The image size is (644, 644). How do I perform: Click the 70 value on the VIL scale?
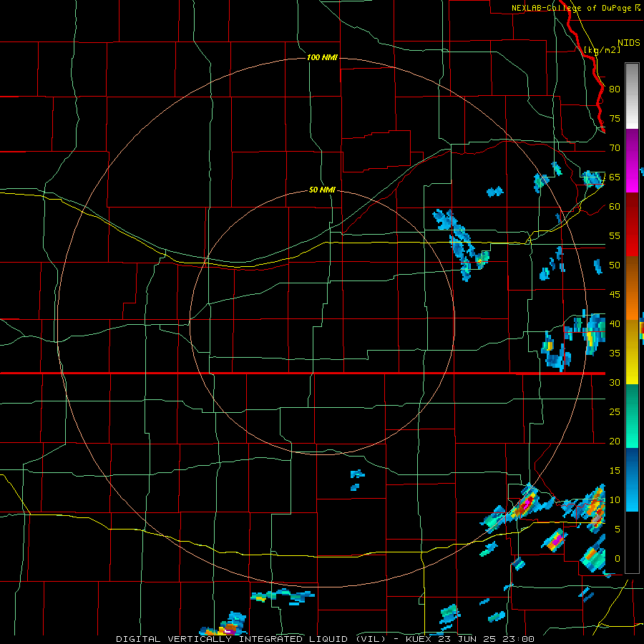[615, 148]
